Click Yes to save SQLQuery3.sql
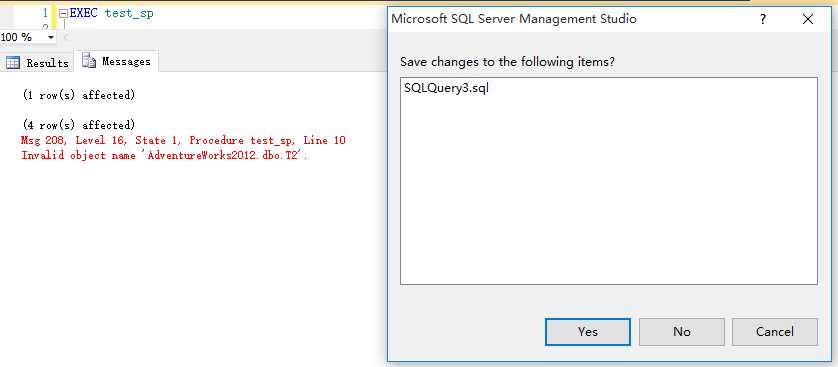Viewport: 838px width, 367px height. [x=587, y=332]
